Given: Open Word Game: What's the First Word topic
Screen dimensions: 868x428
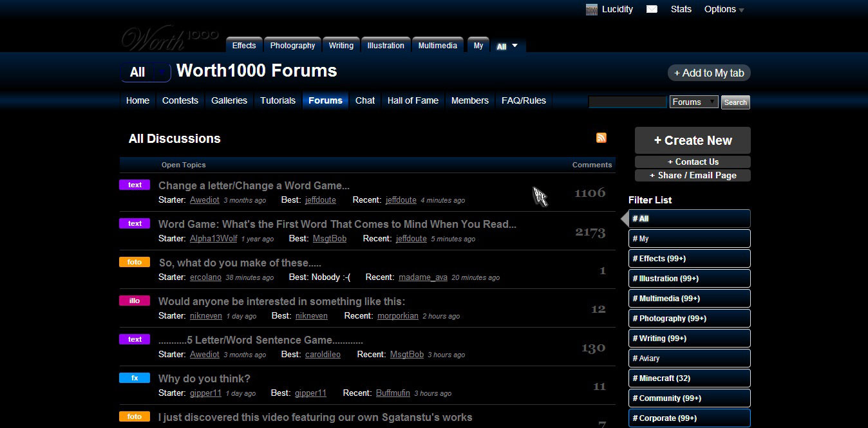Looking at the screenshot, I should tap(337, 225).
